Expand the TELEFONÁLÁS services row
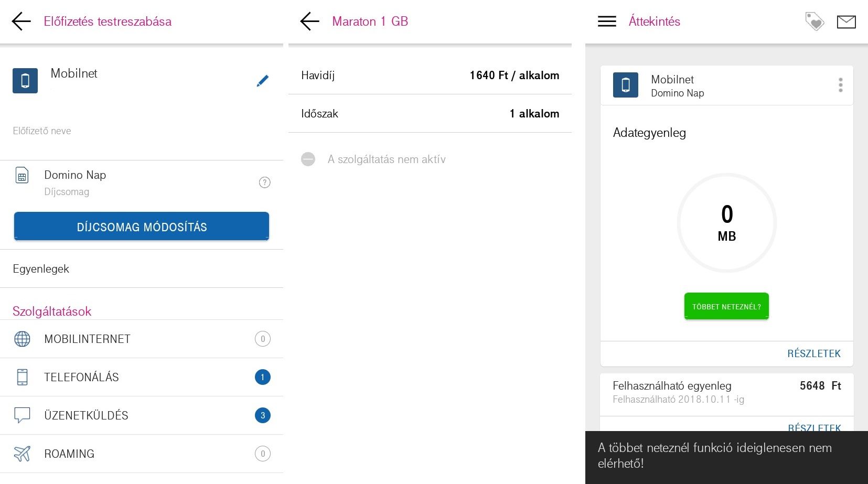The height and width of the screenshot is (484, 868). pyautogui.click(x=142, y=377)
